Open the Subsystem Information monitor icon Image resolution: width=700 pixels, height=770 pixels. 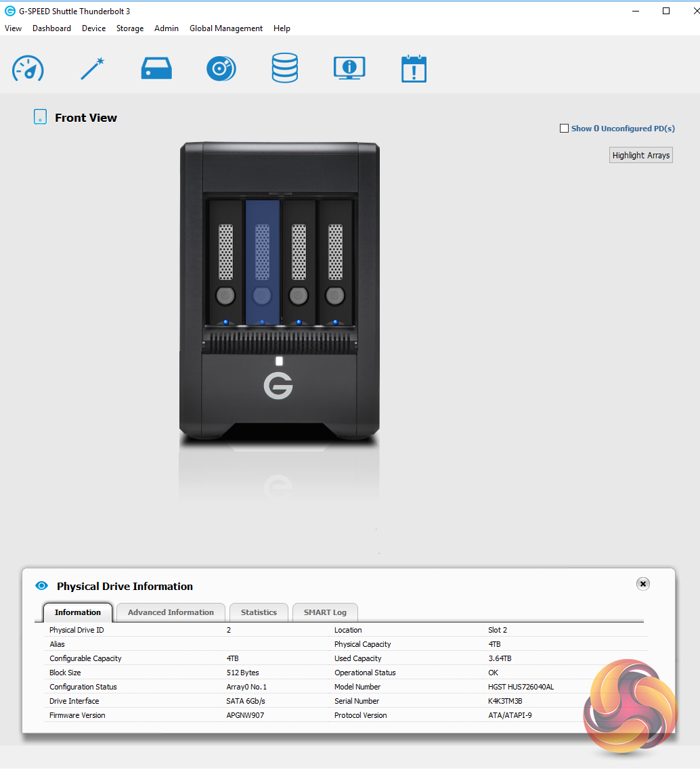pos(349,68)
